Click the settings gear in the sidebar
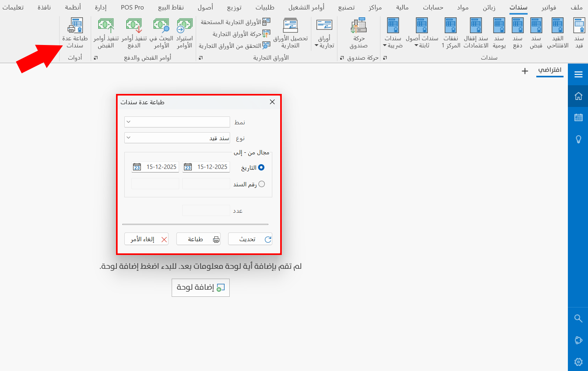The height and width of the screenshot is (371, 588). point(578,362)
